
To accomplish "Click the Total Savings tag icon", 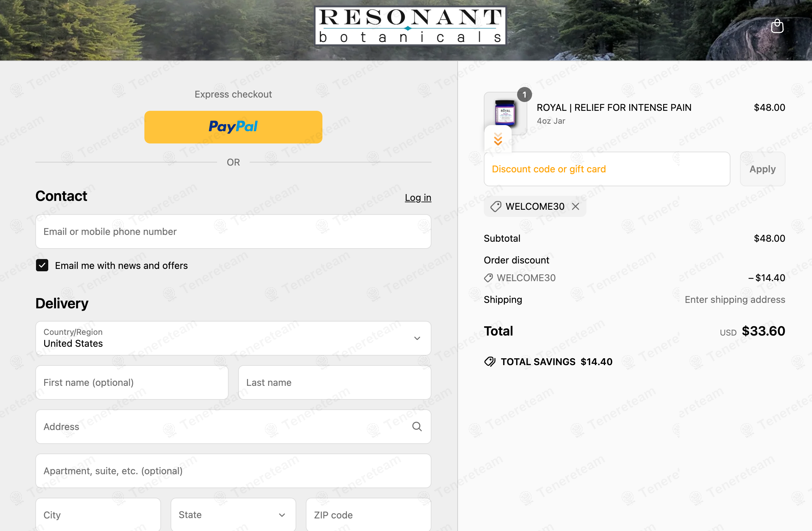I will (490, 361).
